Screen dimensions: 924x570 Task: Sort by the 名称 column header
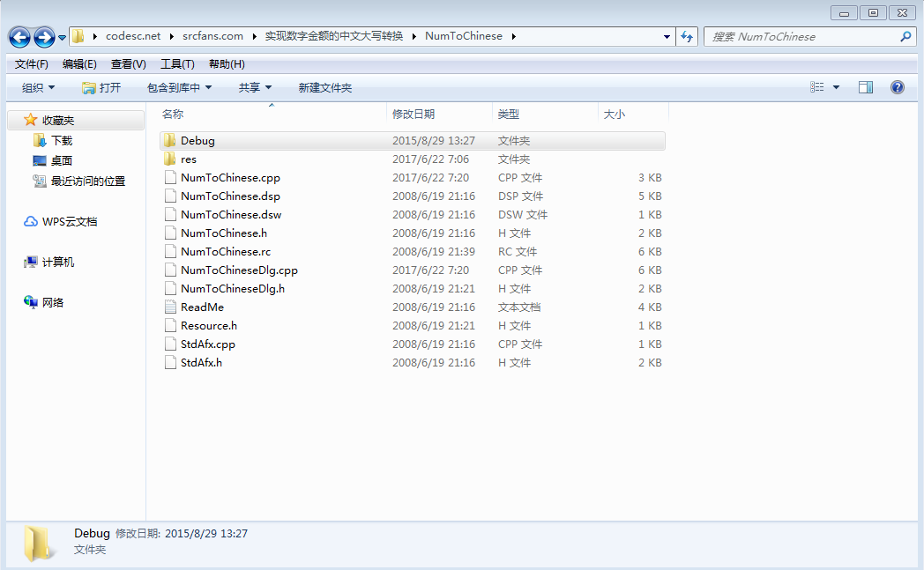click(173, 115)
